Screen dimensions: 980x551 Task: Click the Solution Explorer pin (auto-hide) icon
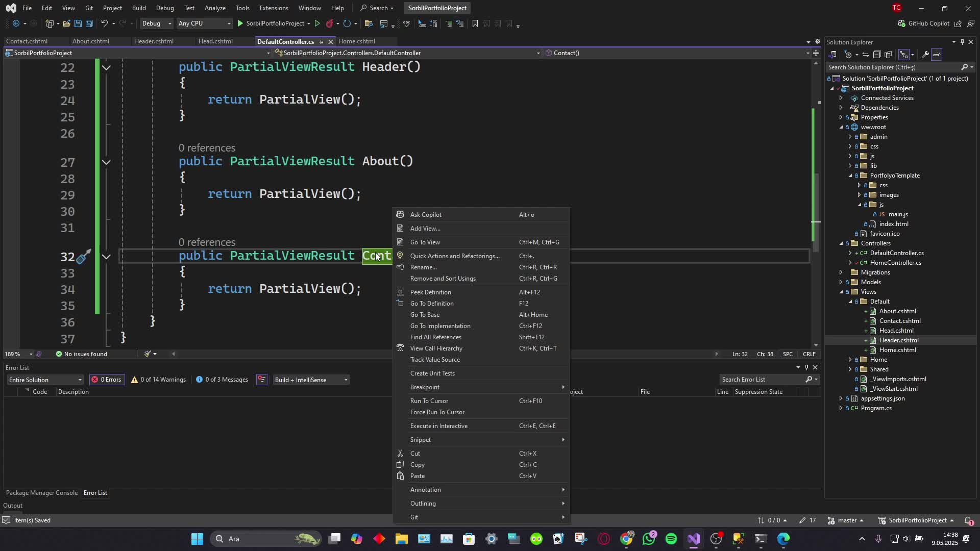[962, 42]
